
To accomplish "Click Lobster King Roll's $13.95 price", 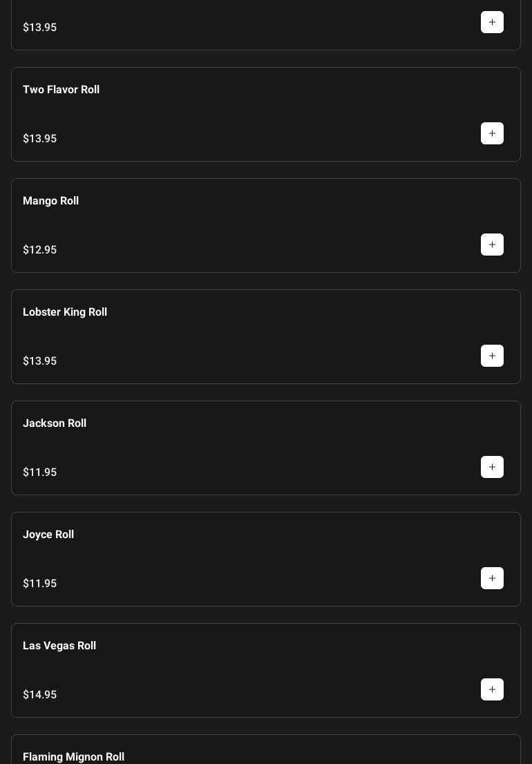I will tap(40, 361).
